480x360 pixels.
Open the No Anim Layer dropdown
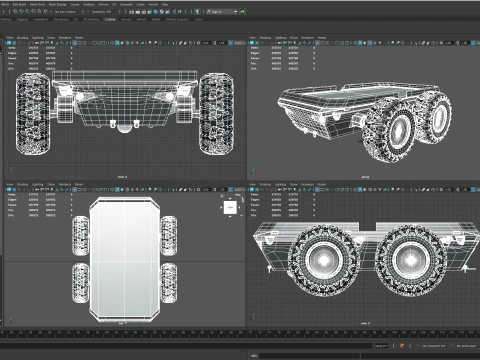point(466,346)
